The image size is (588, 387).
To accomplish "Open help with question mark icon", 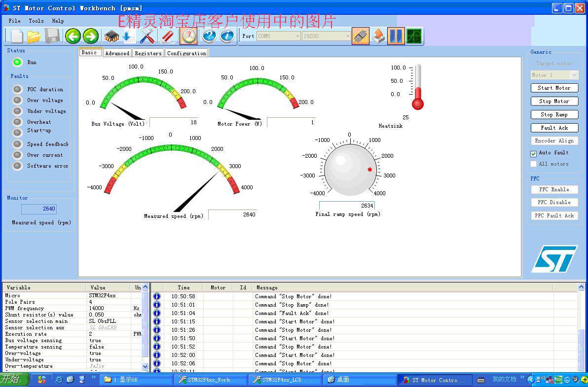I will pos(209,36).
